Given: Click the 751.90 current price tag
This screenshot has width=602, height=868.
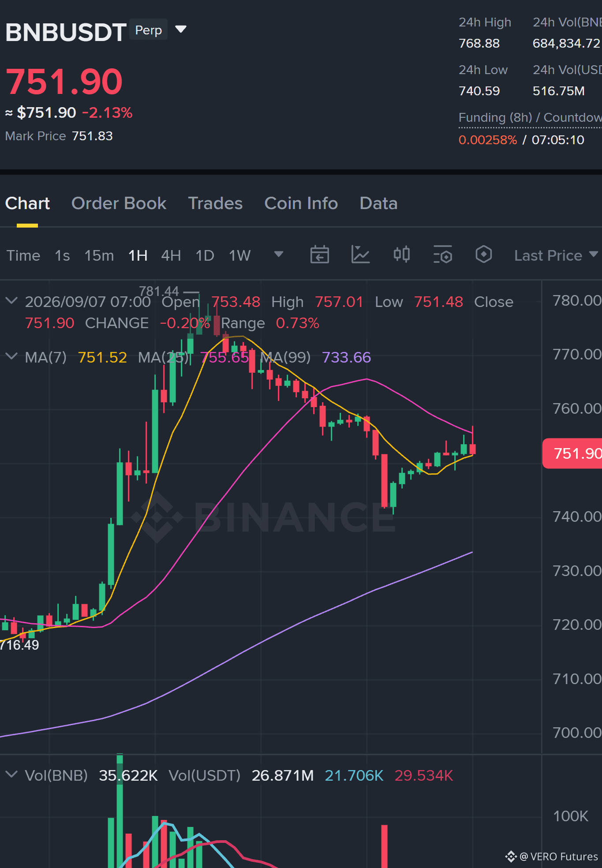Looking at the screenshot, I should 572,453.
